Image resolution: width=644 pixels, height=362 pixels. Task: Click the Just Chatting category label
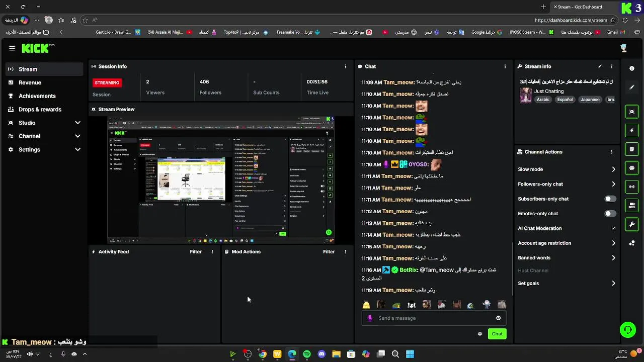pos(549,92)
